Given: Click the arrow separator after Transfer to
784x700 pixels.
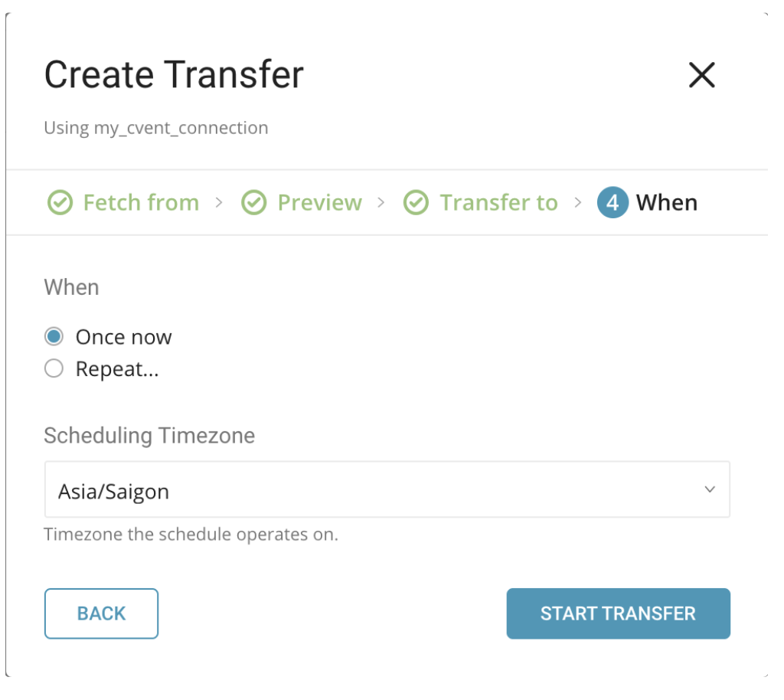Looking at the screenshot, I should (578, 203).
